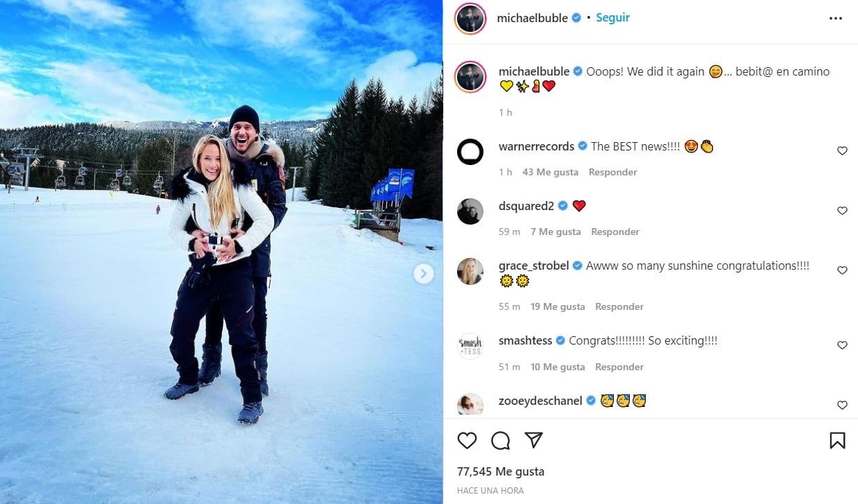The width and height of the screenshot is (858, 504).
Task: Open comment box via speech bubble icon
Action: pyautogui.click(x=500, y=441)
